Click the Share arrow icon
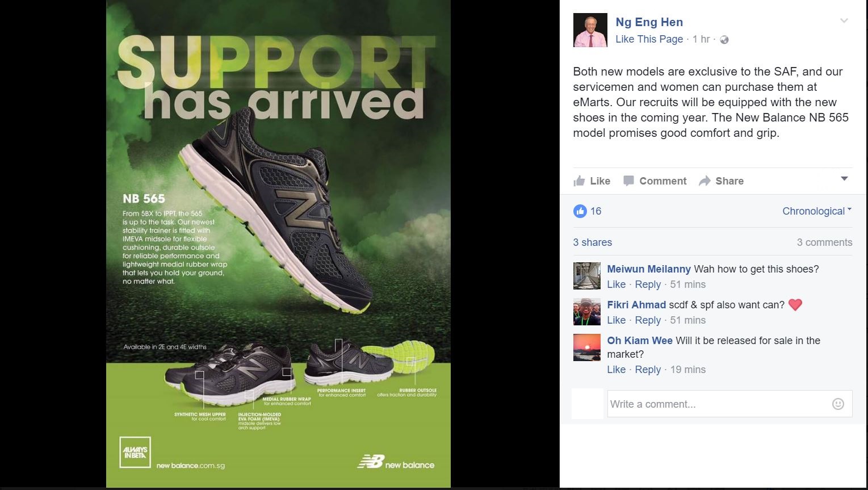This screenshot has height=490, width=868. pos(705,181)
